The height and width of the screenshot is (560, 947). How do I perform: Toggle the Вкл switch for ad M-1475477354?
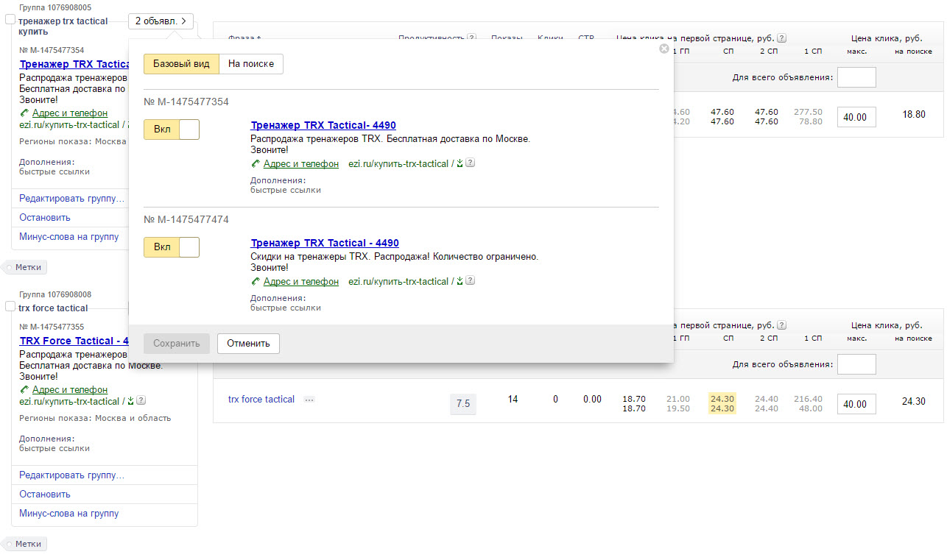tap(172, 130)
